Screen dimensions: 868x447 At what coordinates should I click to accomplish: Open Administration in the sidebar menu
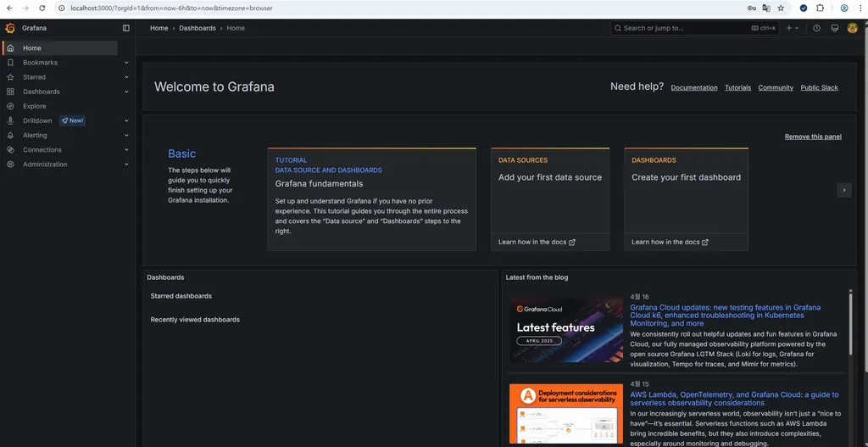pyautogui.click(x=45, y=164)
